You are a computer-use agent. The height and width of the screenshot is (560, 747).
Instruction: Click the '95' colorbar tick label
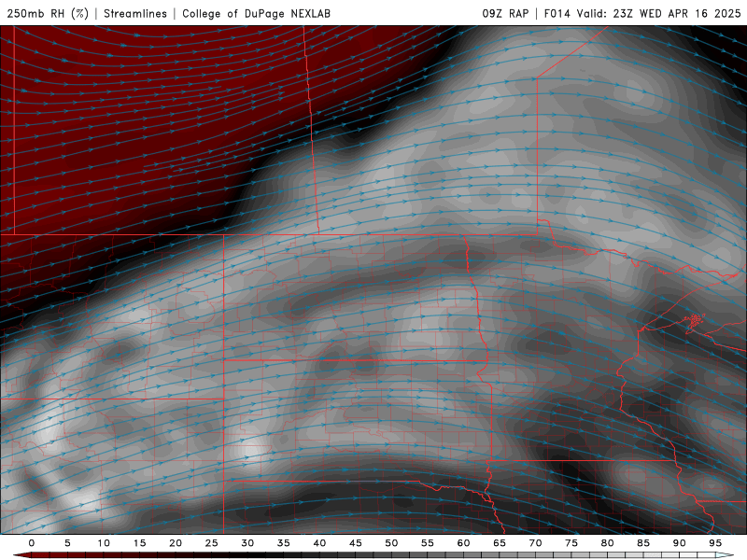tap(715, 543)
